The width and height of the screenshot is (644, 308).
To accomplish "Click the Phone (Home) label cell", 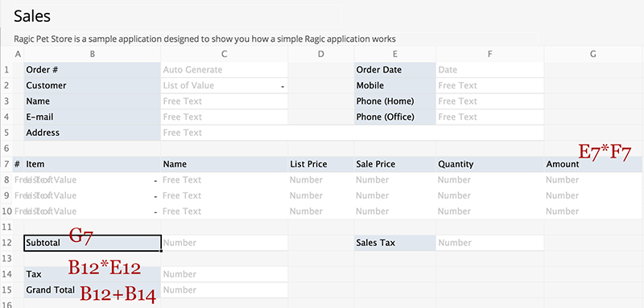I will click(394, 101).
